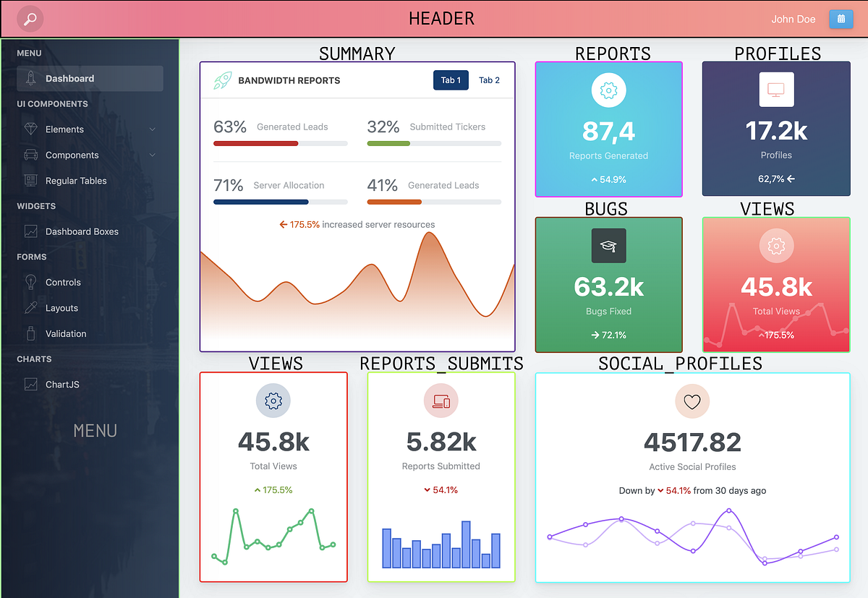Open the calendar button beside John Doe
868x598 pixels.
click(x=841, y=19)
